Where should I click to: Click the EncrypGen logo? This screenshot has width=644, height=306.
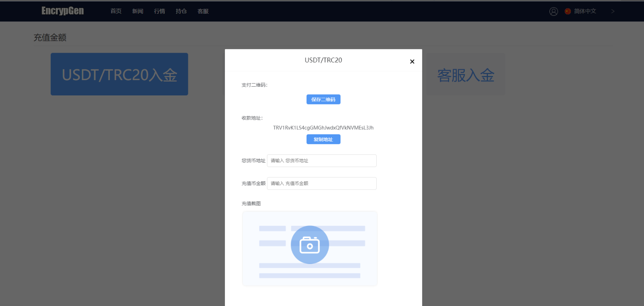(x=63, y=11)
